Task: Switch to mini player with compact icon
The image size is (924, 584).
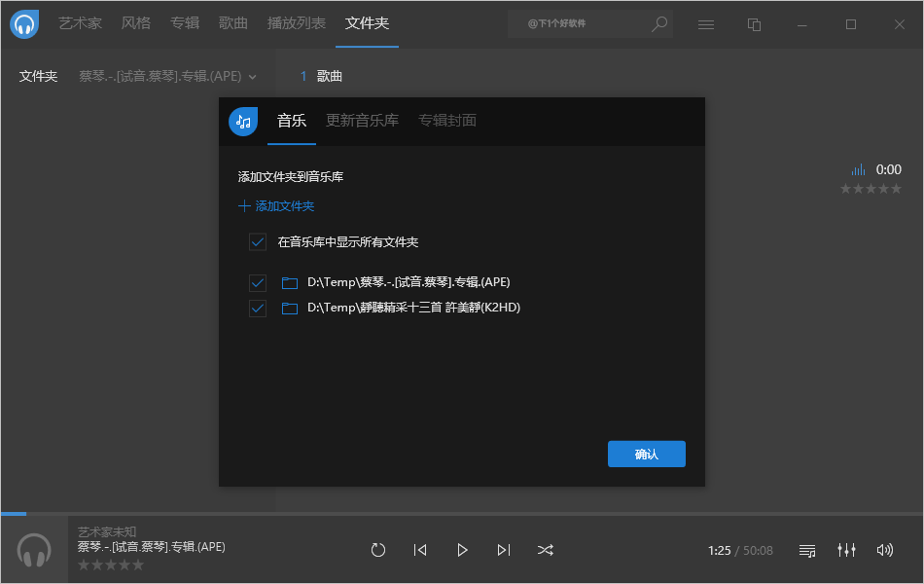Action: (754, 23)
